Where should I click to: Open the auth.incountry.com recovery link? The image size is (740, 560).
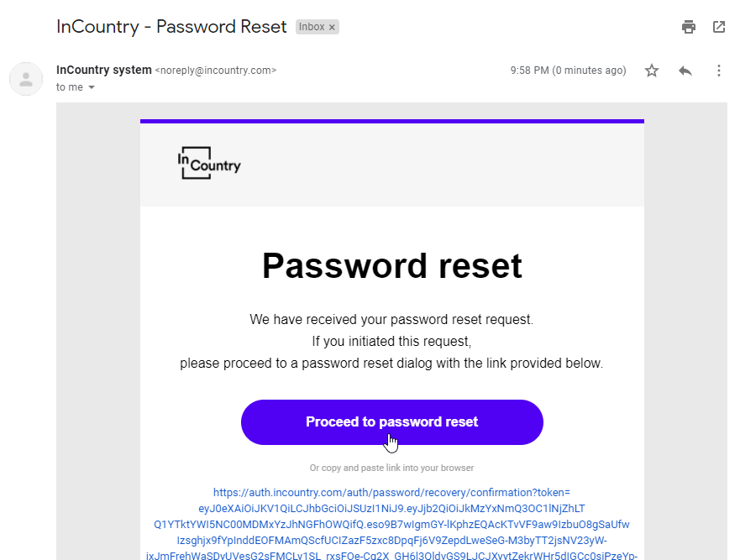(x=391, y=492)
